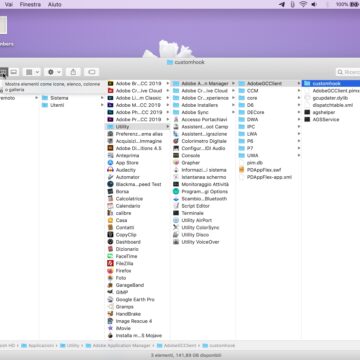Switch Finder to column view button
Image resolution: width=360 pixels, height=360 pixels.
(x=3, y=72)
